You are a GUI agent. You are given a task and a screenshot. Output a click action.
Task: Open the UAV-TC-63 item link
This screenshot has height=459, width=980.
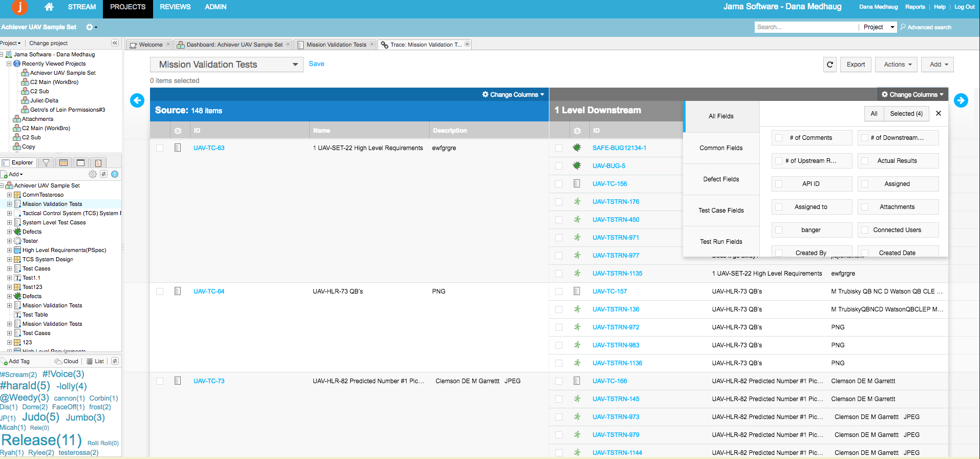point(209,148)
